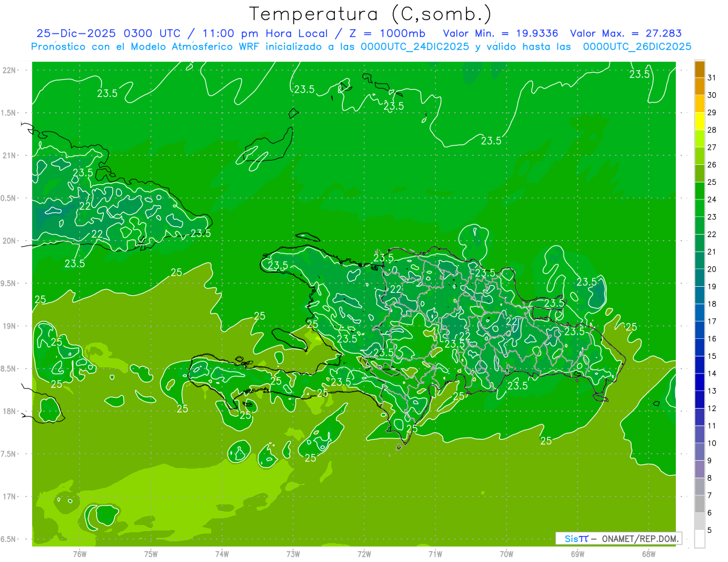
Task: Click the "68W" longitude axis label
Action: pos(648,554)
